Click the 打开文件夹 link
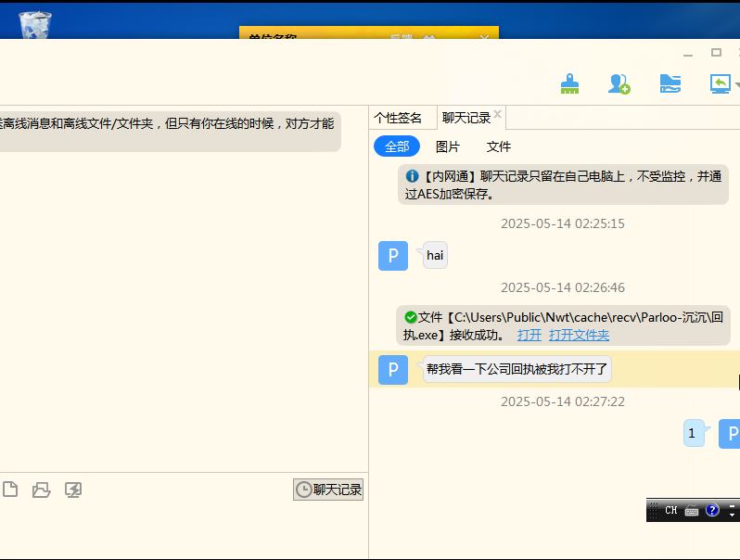740x560 pixels. 579,335
